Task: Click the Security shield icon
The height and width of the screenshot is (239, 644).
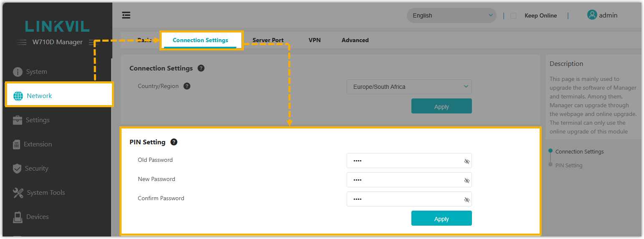Action: (17, 169)
